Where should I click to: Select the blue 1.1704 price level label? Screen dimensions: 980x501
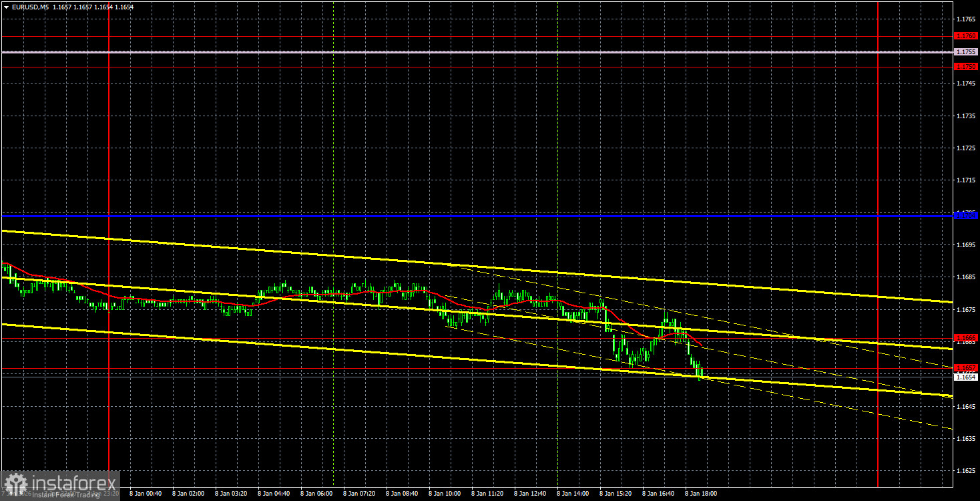(x=966, y=215)
